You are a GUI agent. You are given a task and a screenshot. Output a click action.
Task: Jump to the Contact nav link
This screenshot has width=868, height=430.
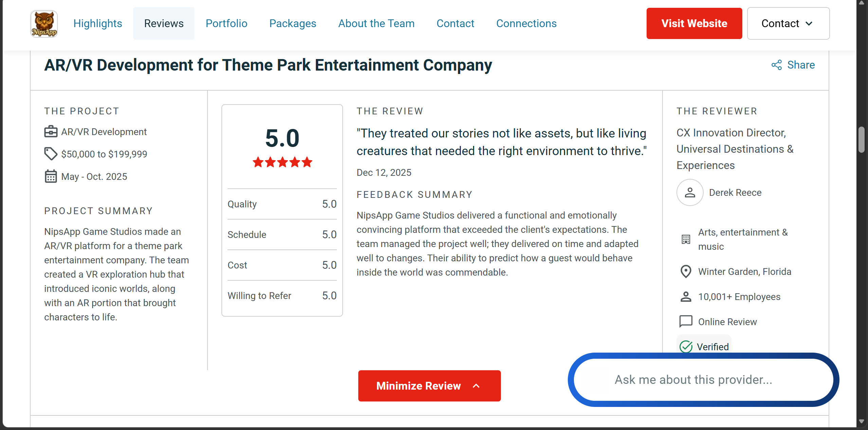pyautogui.click(x=455, y=23)
